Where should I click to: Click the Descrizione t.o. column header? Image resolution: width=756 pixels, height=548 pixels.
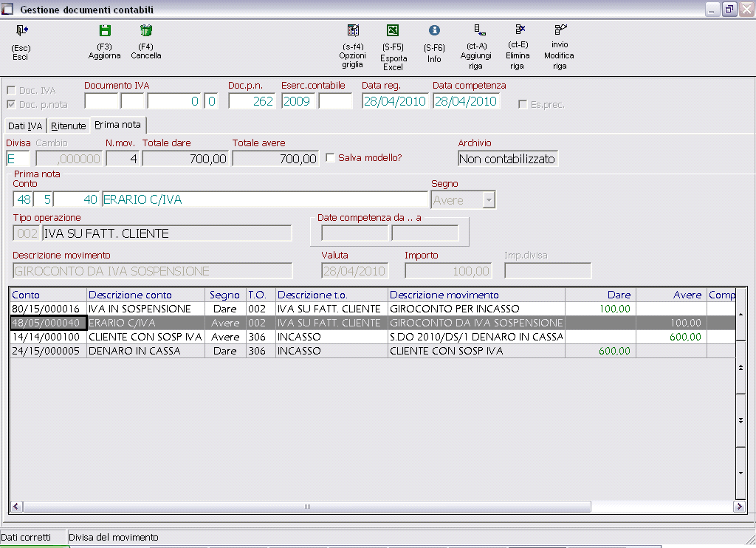point(331,295)
